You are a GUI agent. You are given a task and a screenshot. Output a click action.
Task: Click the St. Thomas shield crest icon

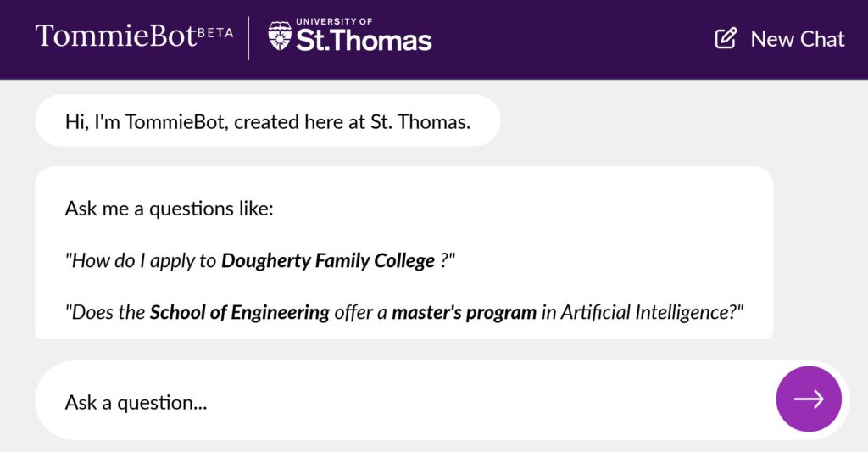click(280, 36)
